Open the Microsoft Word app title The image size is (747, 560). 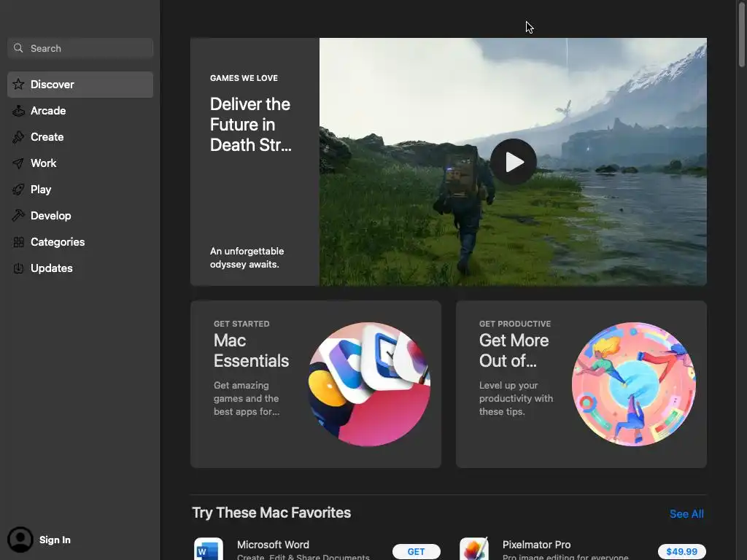click(273, 545)
